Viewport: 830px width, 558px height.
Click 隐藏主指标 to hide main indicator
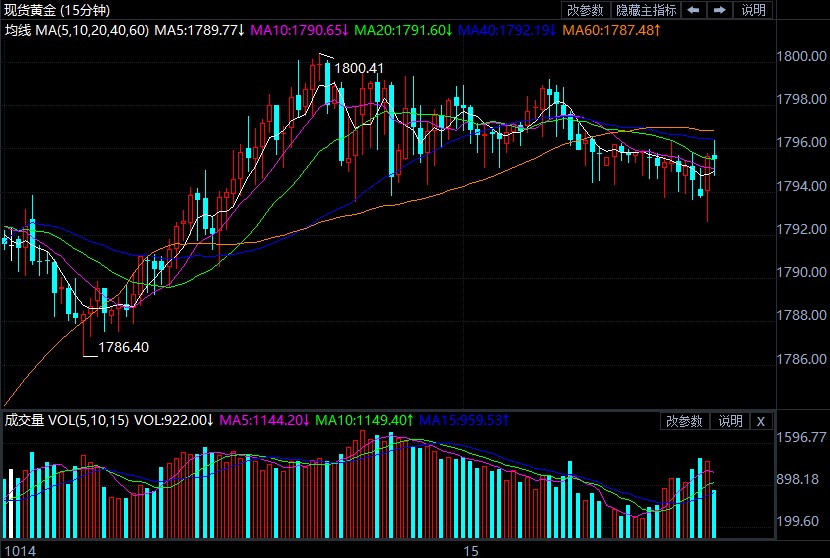tap(646, 10)
